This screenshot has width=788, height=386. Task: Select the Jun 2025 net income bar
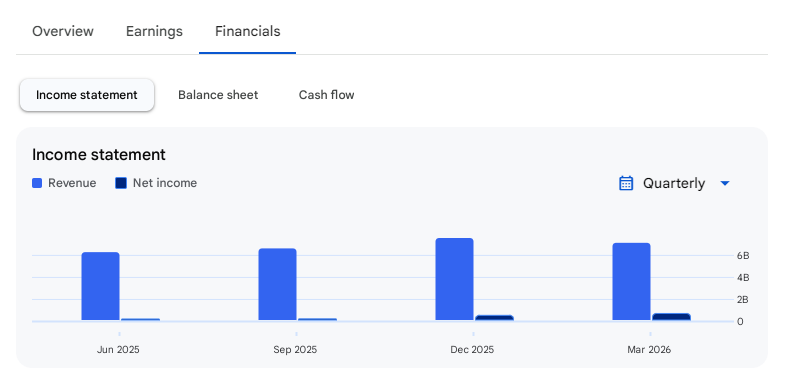(141, 319)
